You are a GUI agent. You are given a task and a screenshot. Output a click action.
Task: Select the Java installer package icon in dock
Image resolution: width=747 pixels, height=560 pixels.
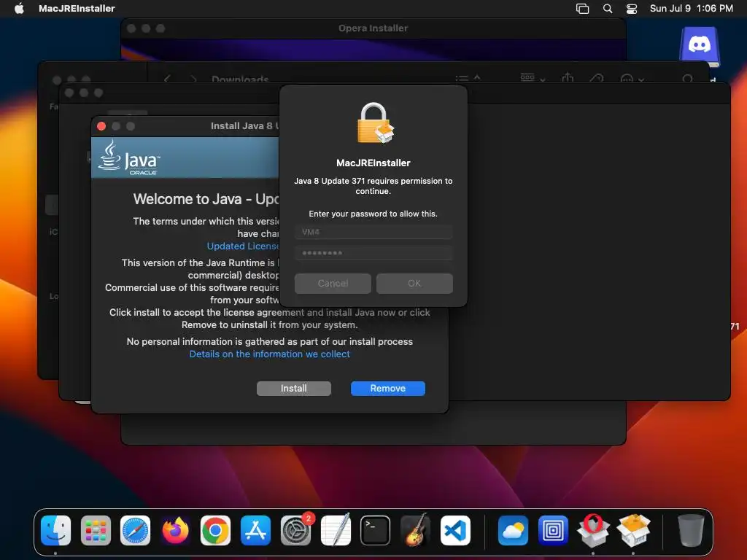[x=633, y=530]
